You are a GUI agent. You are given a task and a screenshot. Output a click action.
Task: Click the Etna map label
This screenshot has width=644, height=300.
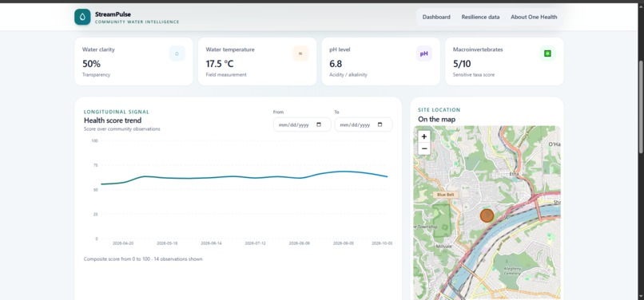click(x=515, y=174)
